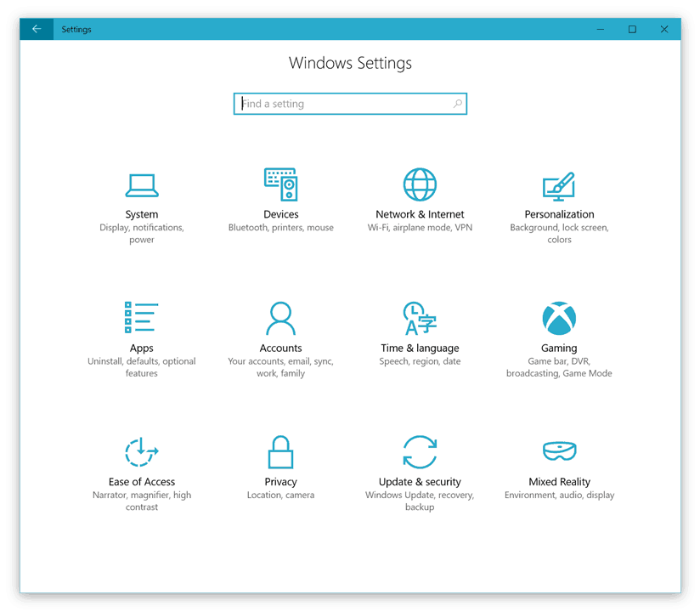Click 'Your accounts, email, sync, work, family' text

point(281,367)
